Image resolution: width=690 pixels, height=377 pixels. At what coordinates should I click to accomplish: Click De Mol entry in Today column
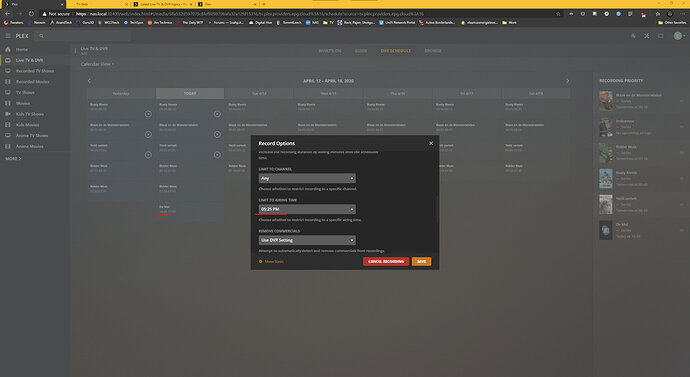pos(190,209)
